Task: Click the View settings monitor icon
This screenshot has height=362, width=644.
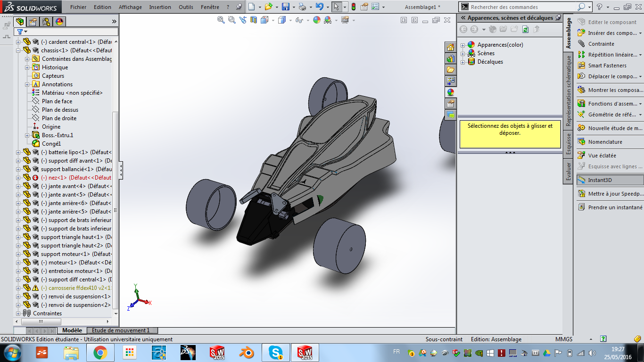Action: tap(345, 20)
